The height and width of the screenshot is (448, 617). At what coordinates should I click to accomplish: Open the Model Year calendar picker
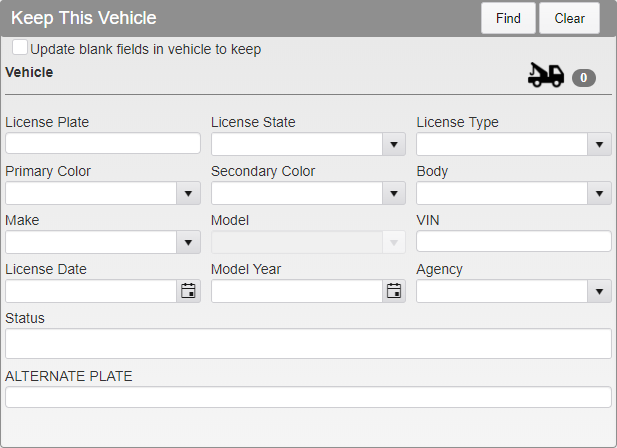394,291
